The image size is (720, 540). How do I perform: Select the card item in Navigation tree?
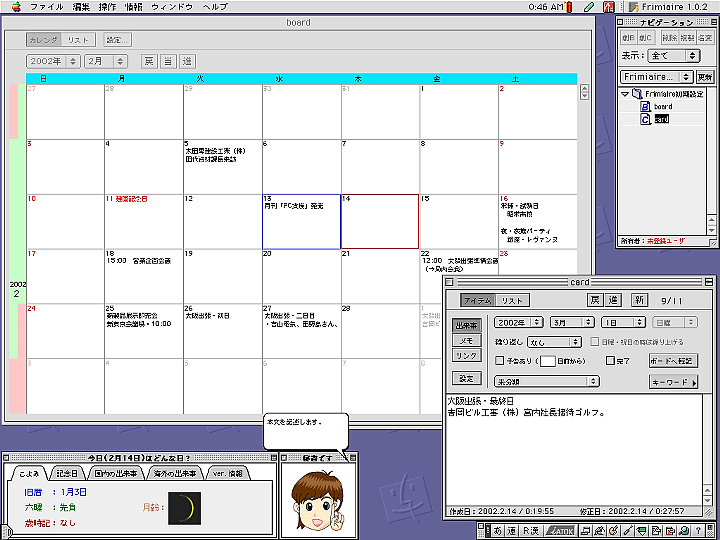(662, 119)
